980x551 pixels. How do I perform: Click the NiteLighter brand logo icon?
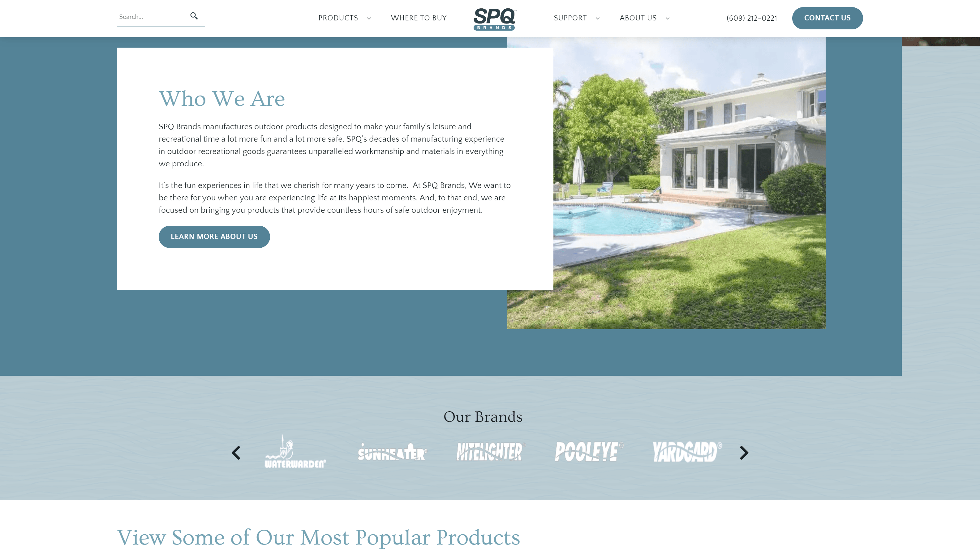pyautogui.click(x=489, y=451)
